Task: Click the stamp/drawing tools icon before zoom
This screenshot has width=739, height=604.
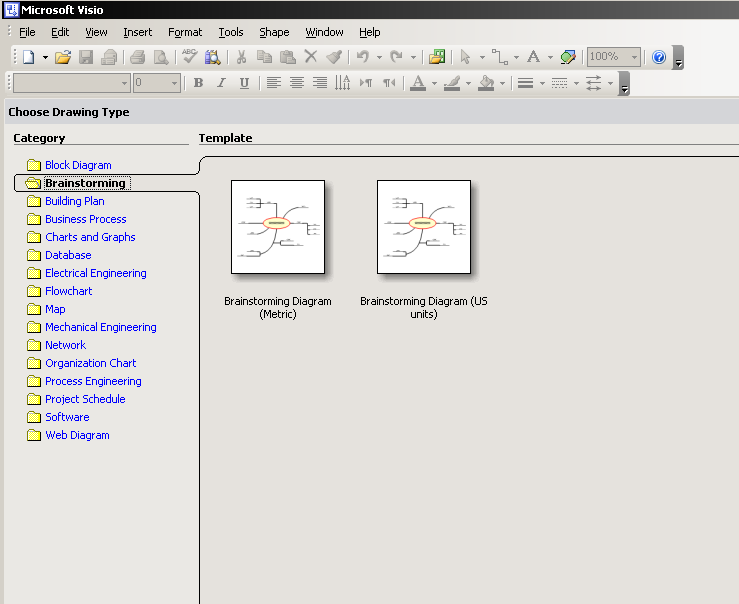Action: (x=568, y=58)
